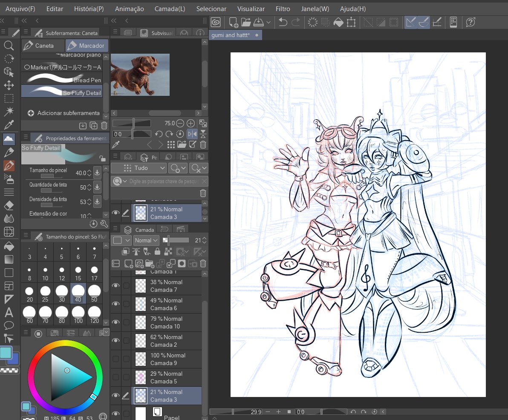Open Quantidade de tinta dynamics dropdown
The image size is (508, 420).
97,187
